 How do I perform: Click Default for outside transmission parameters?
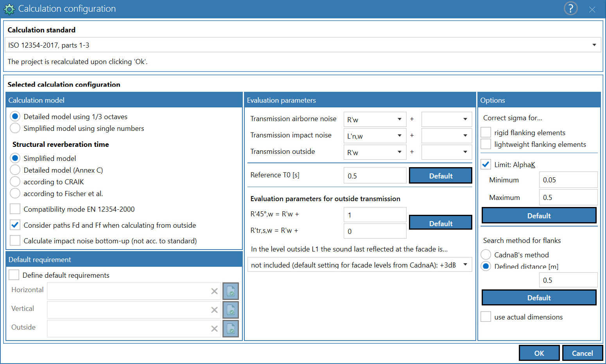coord(441,223)
